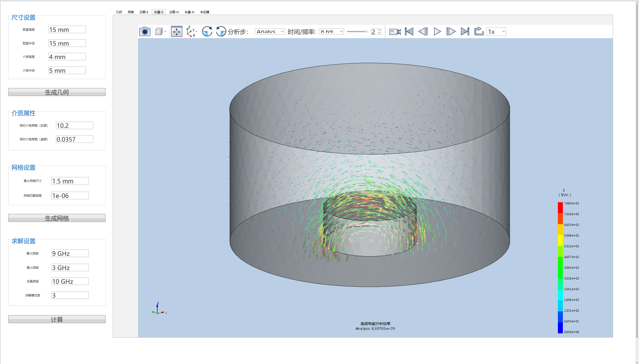Image resolution: width=639 pixels, height=364 pixels.
Task: Step back one frame
Action: (423, 31)
